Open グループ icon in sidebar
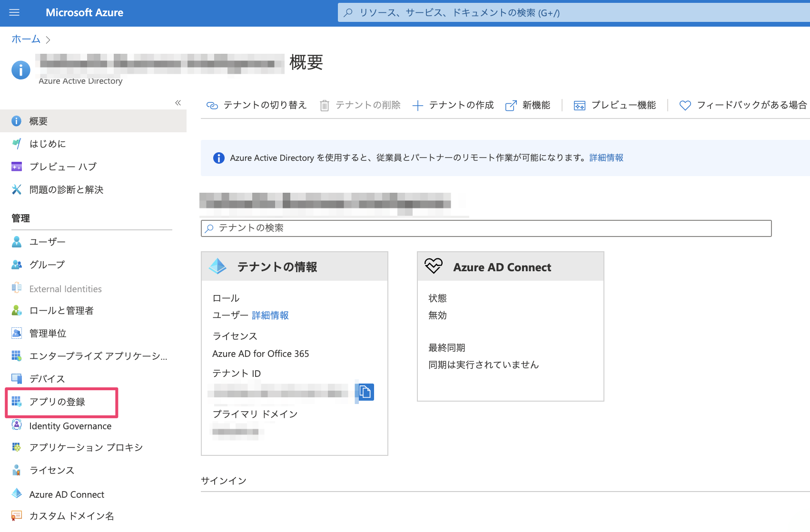 [x=17, y=265]
